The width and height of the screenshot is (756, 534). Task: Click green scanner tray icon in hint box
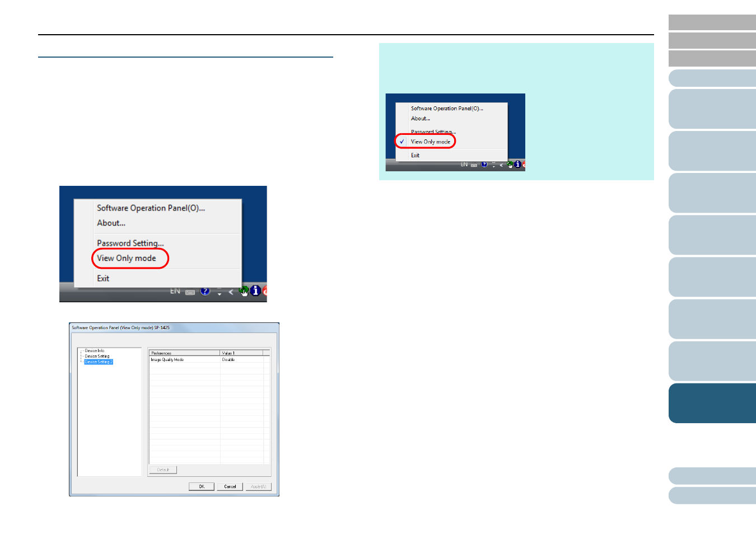coord(510,165)
